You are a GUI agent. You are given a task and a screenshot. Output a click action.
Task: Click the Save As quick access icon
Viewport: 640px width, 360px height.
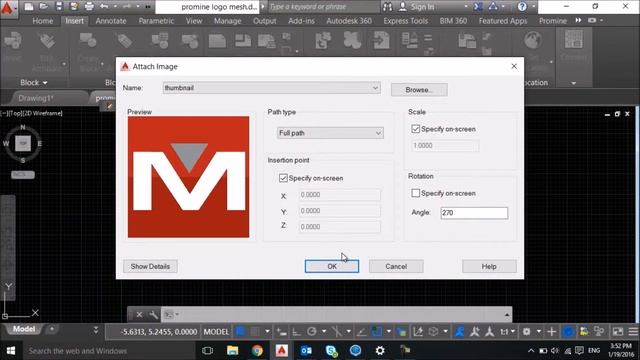tap(74, 7)
